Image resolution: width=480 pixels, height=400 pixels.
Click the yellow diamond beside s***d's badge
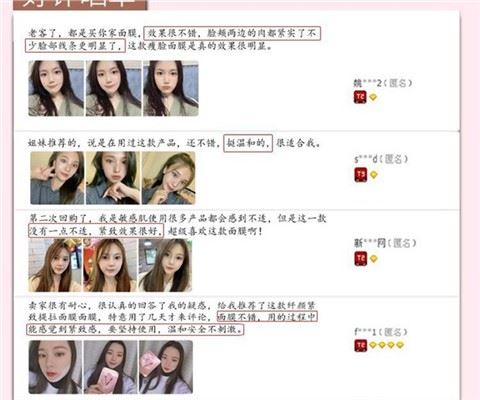pyautogui.click(x=374, y=175)
